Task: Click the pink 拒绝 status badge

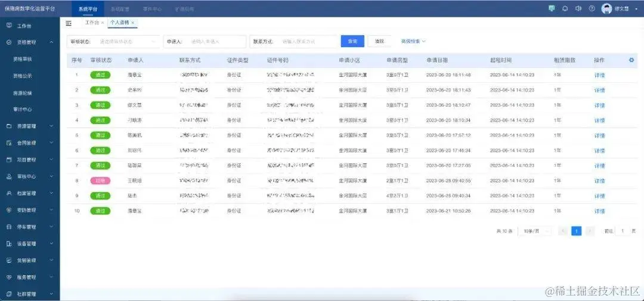Action: coord(100,181)
